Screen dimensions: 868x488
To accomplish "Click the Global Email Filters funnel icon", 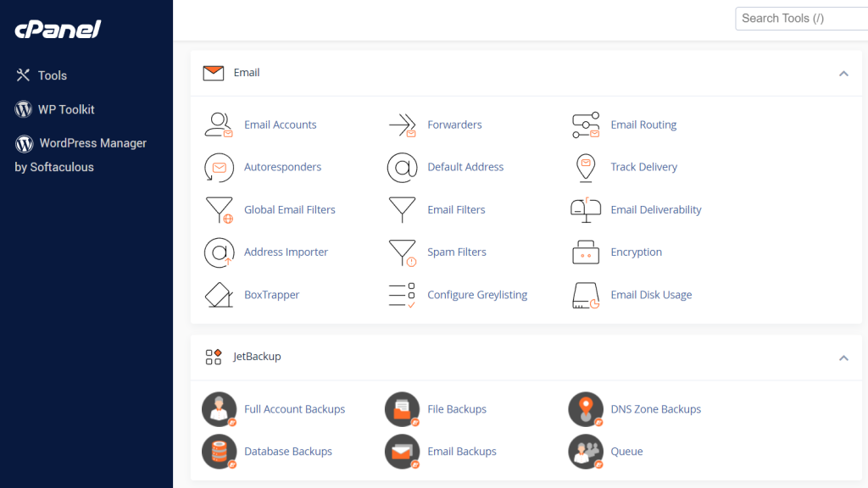I will click(220, 210).
